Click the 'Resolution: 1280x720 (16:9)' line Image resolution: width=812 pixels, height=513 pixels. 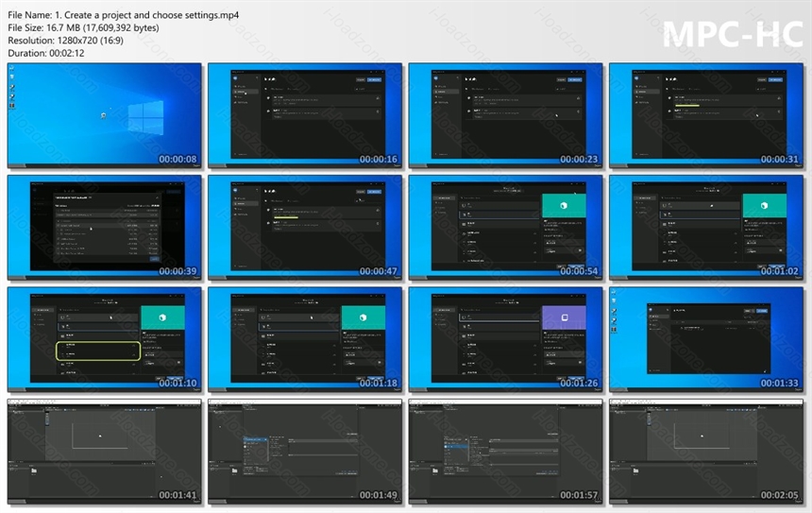coord(66,41)
